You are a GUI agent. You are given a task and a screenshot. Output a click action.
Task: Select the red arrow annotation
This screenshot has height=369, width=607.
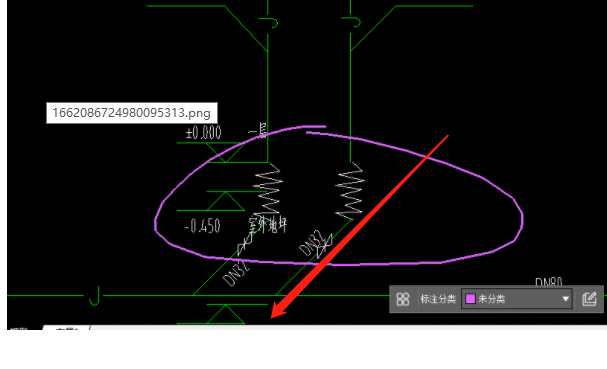[360, 227]
